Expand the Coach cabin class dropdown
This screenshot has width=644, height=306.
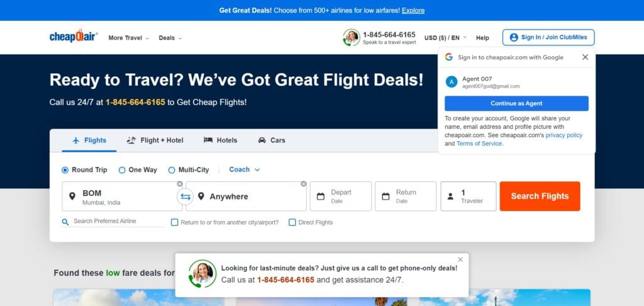[245, 169]
